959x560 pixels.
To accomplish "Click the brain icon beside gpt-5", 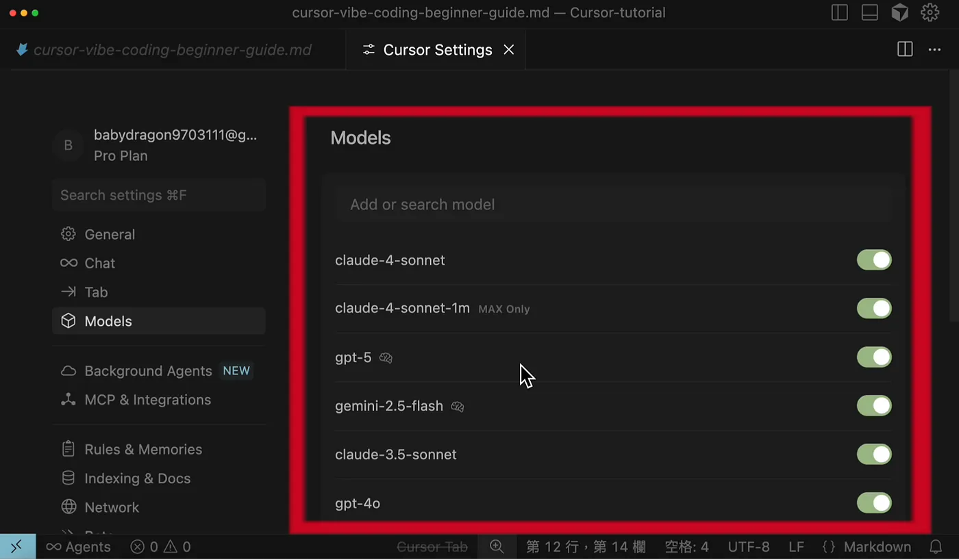I will (386, 357).
